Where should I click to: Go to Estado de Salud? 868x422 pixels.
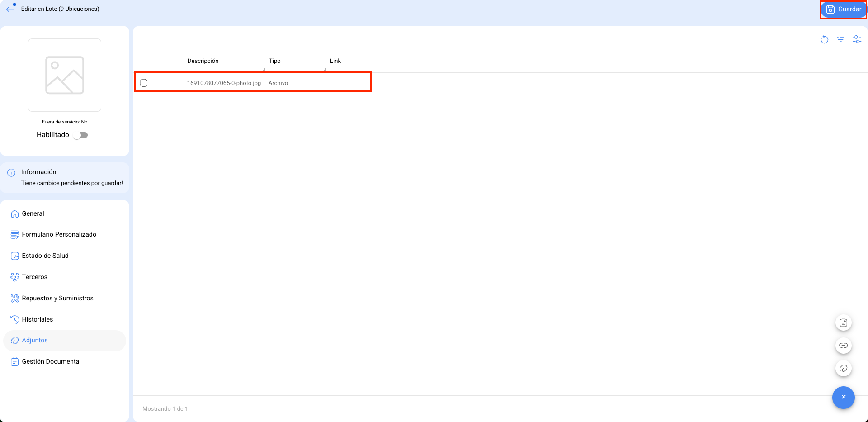tap(45, 256)
